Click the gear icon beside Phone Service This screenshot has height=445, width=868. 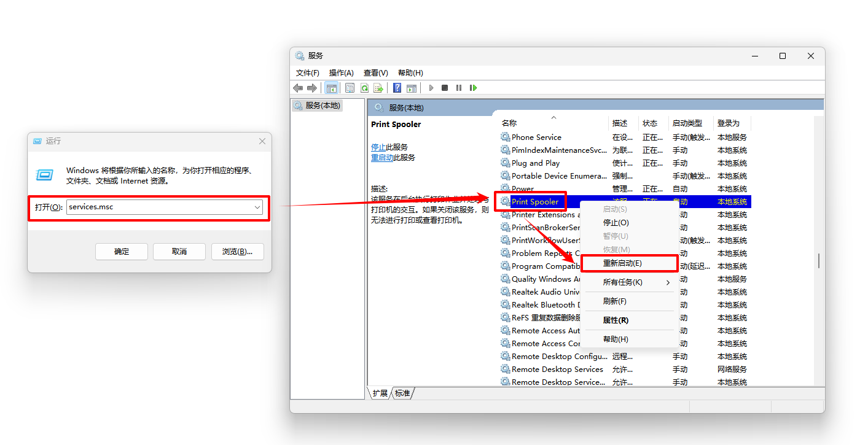click(x=506, y=137)
